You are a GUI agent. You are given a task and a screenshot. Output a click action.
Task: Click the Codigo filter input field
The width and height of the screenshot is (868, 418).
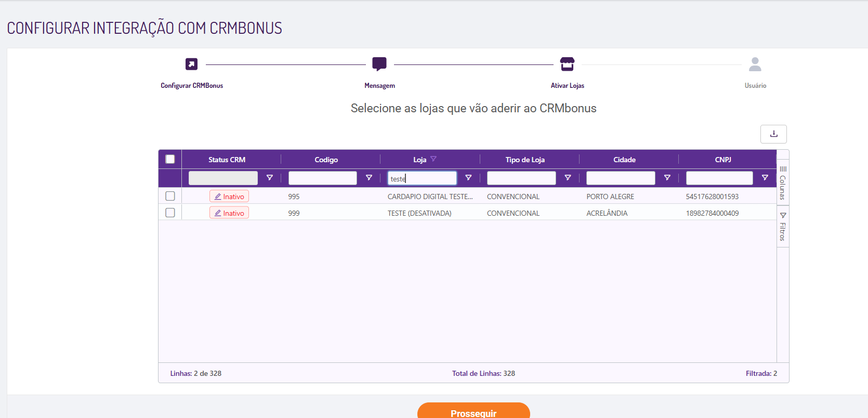point(323,178)
